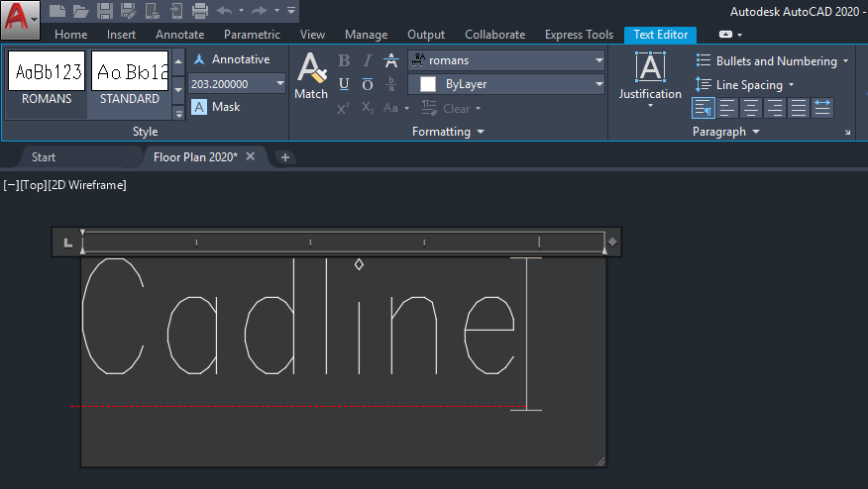Screen dimensions: 868x489
Task: Center the paragraph text
Action: (751, 109)
